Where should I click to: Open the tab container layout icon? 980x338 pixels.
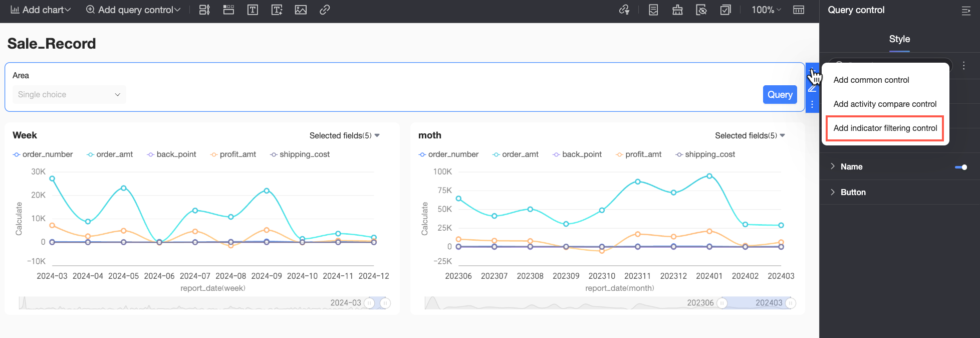point(228,10)
